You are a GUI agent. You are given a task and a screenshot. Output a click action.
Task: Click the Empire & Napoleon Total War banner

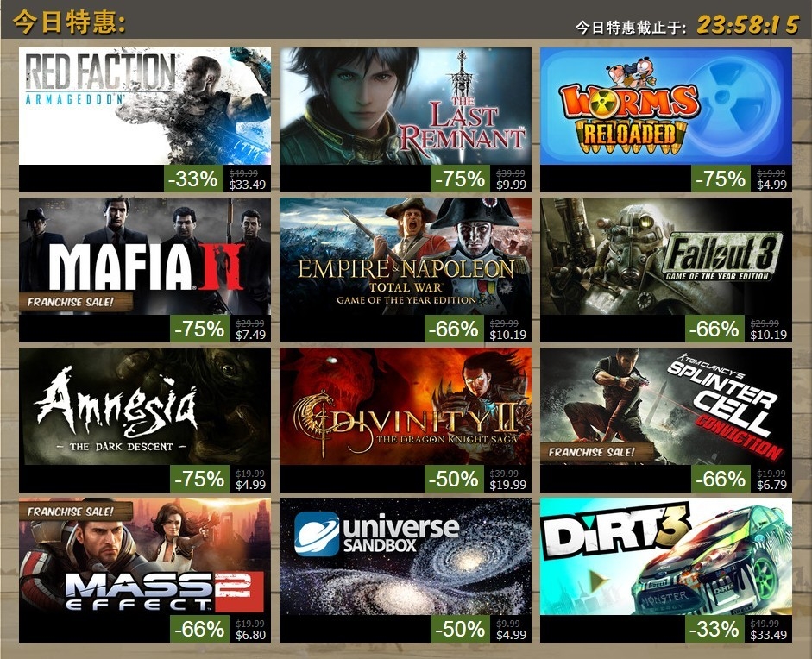406,256
